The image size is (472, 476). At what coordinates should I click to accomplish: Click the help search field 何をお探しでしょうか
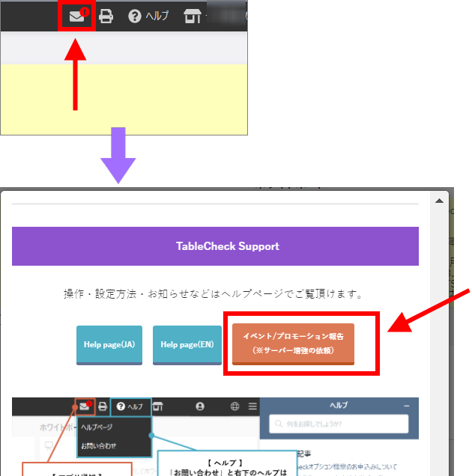[x=339, y=424]
